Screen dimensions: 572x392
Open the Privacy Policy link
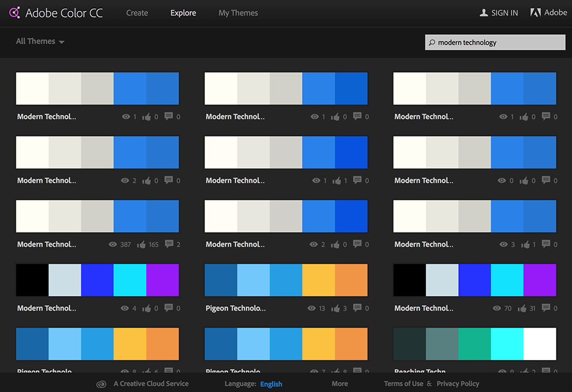[458, 383]
